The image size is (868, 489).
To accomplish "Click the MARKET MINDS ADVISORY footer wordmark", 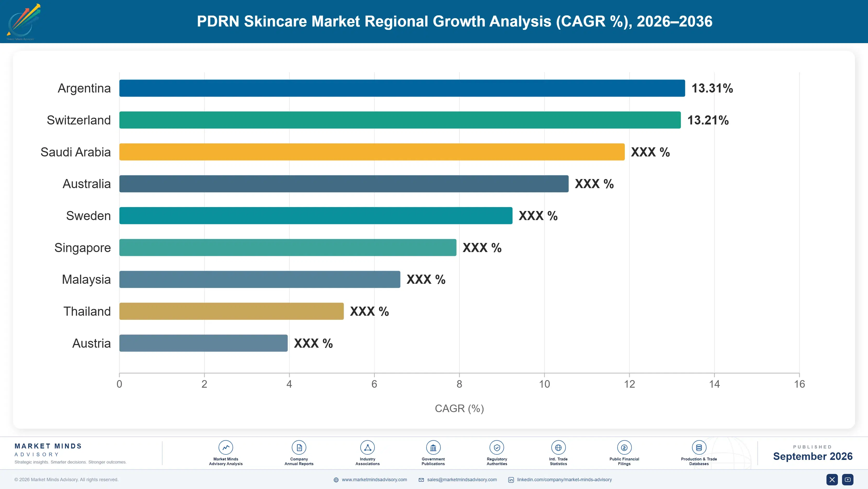I will (48, 450).
